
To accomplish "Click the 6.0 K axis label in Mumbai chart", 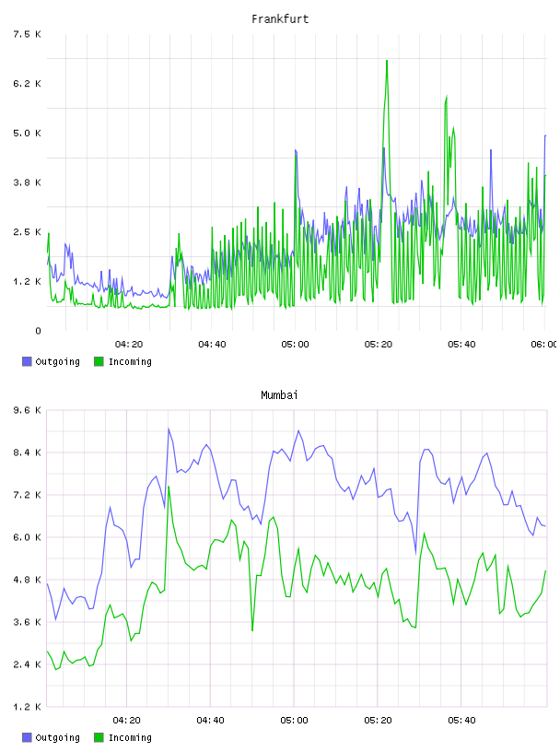I will 27,537.
